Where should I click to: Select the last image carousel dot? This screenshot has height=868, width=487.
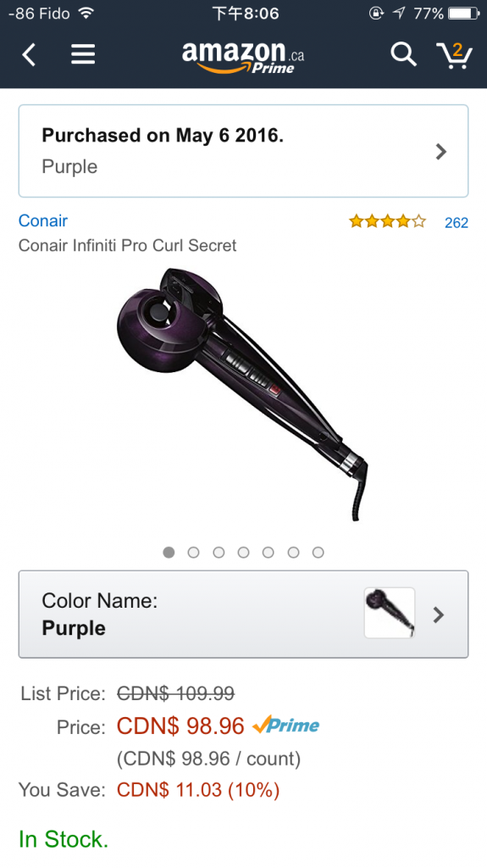[x=318, y=553]
